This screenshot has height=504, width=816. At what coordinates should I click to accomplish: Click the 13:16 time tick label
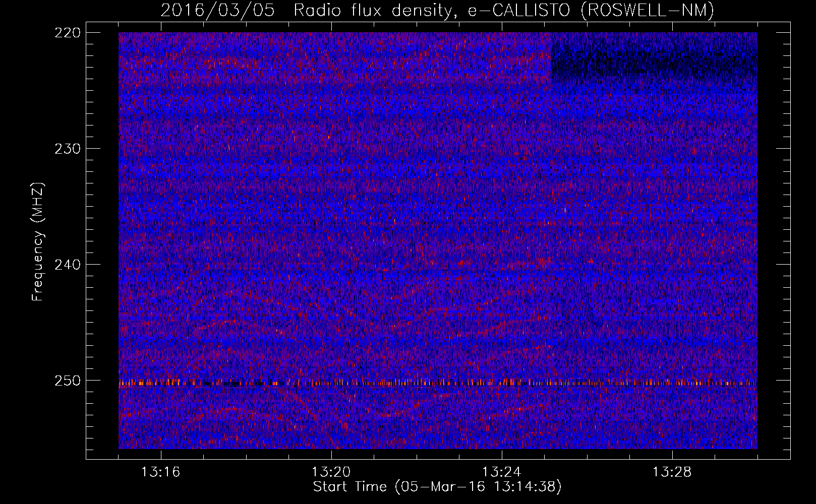pos(161,472)
